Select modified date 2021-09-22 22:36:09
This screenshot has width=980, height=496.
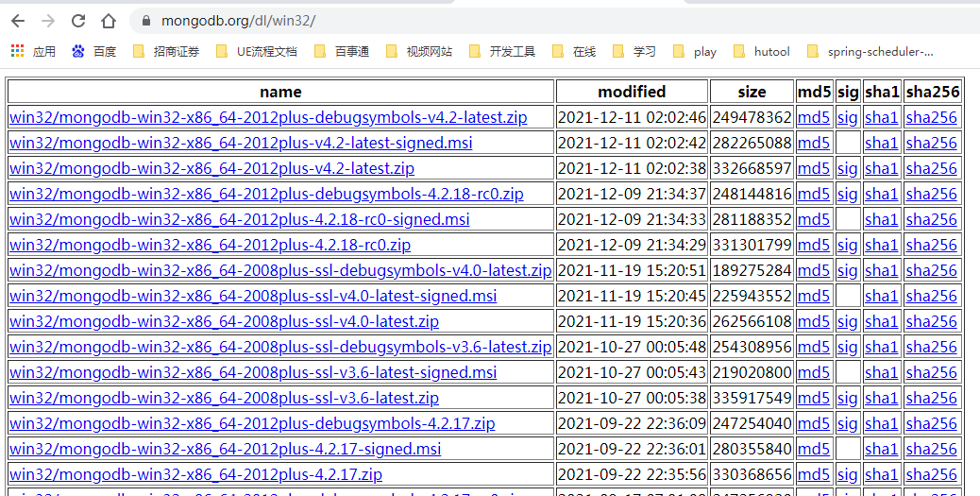pyautogui.click(x=632, y=423)
